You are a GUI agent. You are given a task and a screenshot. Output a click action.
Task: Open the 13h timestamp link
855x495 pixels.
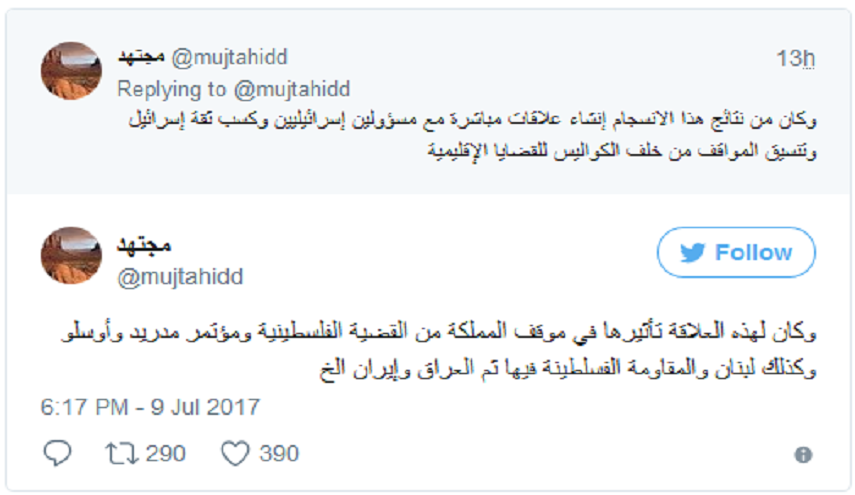(796, 59)
